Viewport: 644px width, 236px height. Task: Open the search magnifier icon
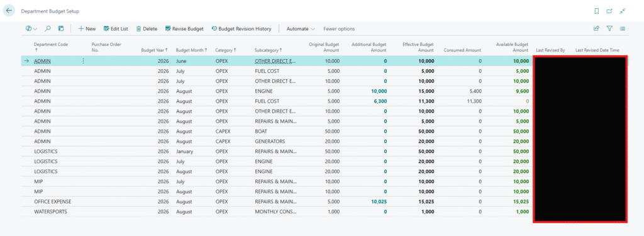pyautogui.click(x=48, y=29)
